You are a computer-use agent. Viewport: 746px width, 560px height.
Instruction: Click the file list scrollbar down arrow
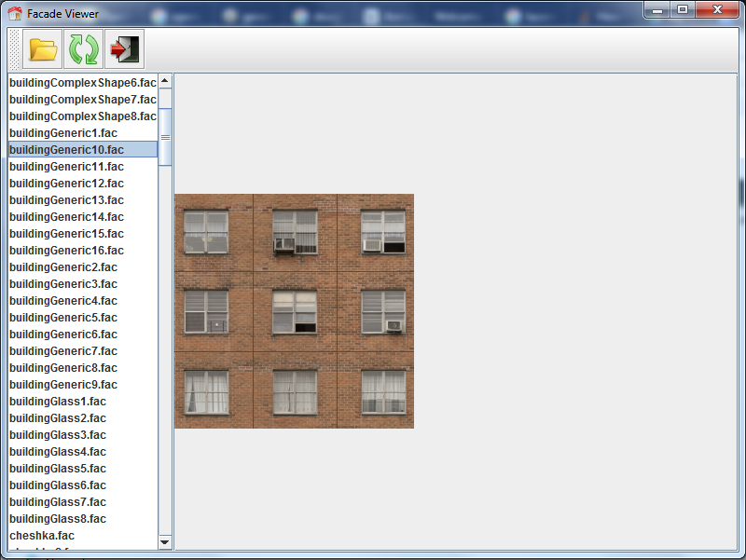pyautogui.click(x=165, y=542)
